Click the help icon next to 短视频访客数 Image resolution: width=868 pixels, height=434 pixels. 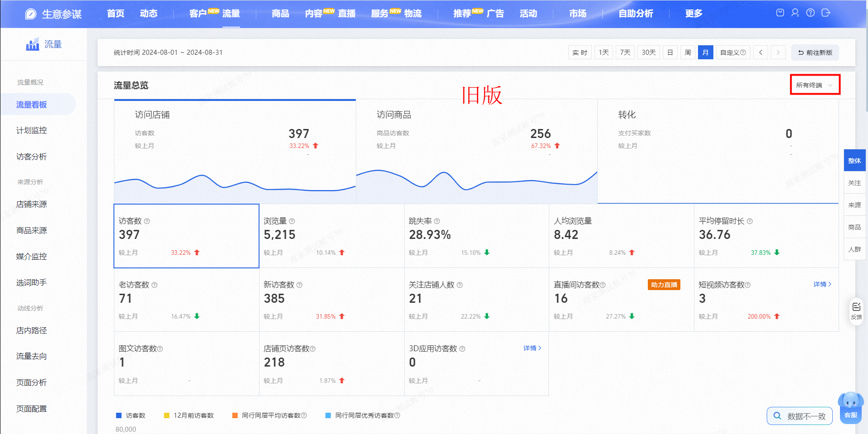(x=748, y=285)
